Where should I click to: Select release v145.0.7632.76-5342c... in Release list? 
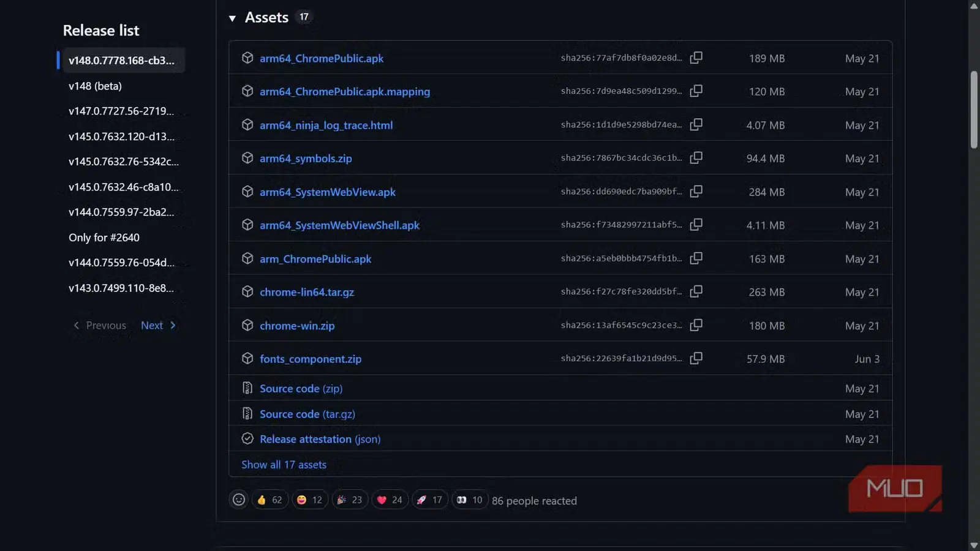pyautogui.click(x=124, y=162)
